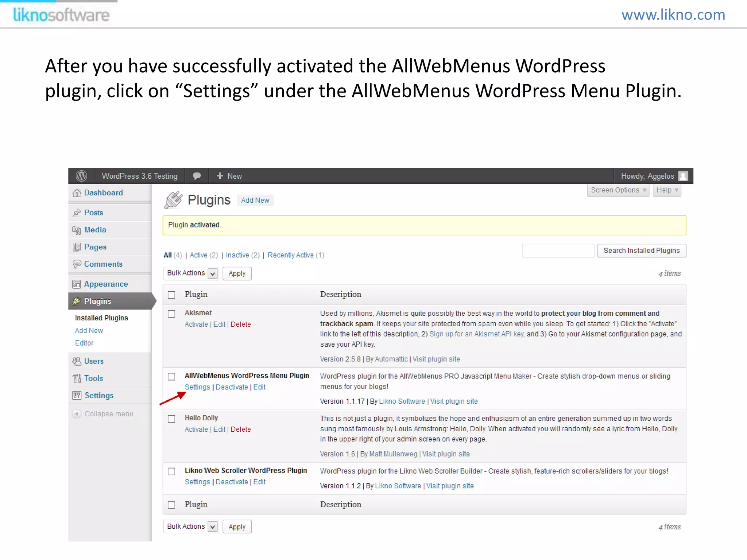Check the Likno Web Scroller plugin checkbox
Image resolution: width=747 pixels, height=560 pixels.
click(171, 471)
